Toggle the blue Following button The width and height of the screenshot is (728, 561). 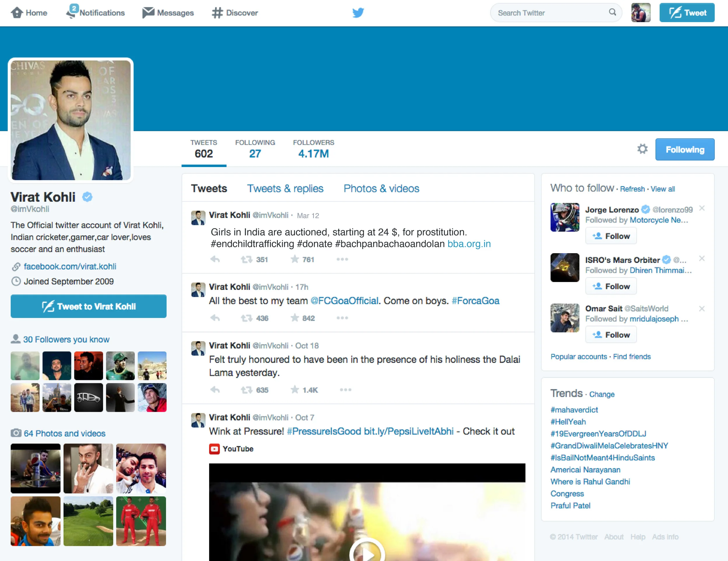[x=684, y=150]
